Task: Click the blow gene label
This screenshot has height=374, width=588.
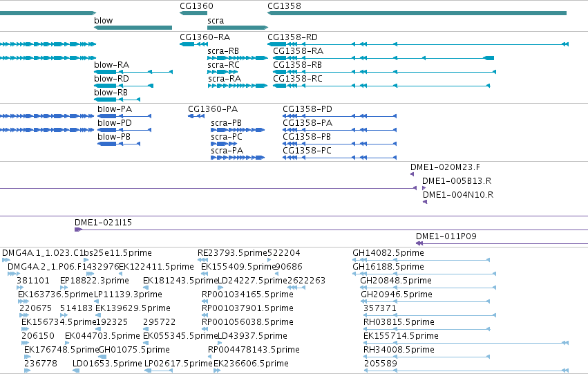Action: coord(104,21)
